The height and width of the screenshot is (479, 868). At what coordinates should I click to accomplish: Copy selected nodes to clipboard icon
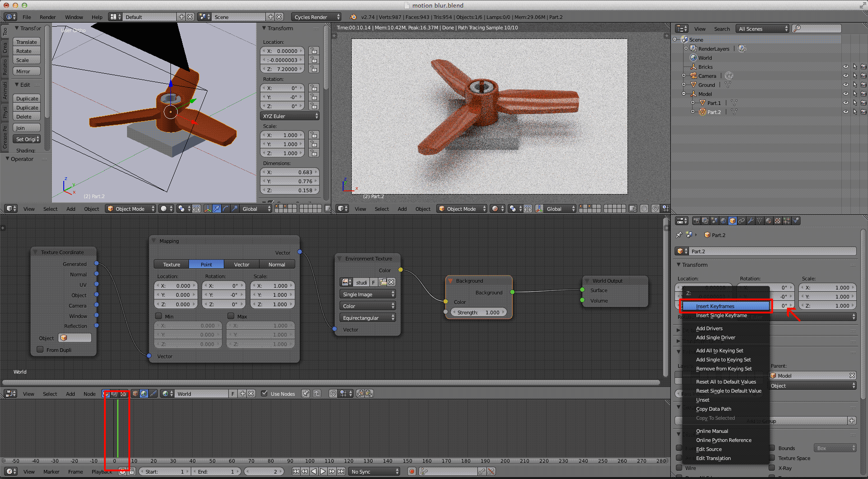360,394
